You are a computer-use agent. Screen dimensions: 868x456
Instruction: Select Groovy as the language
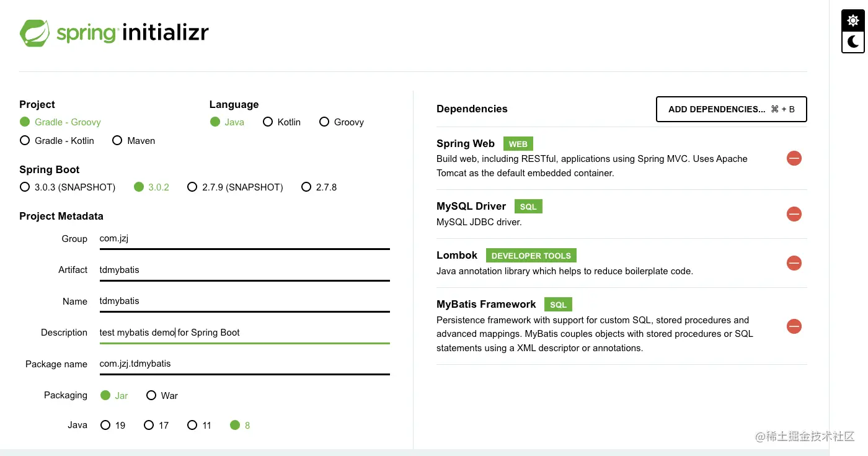[x=324, y=122]
